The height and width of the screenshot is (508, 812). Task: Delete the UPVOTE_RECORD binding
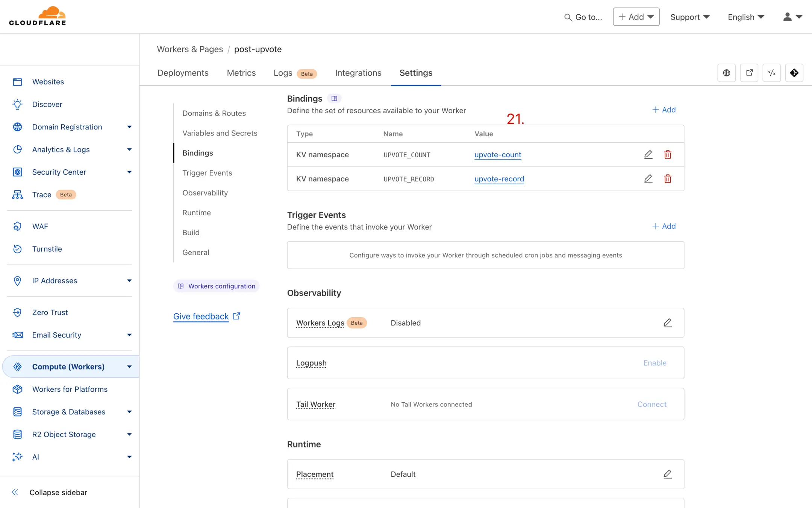click(x=668, y=179)
